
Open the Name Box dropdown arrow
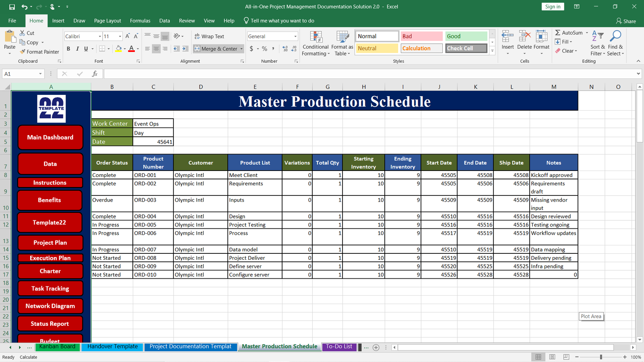[x=40, y=74]
